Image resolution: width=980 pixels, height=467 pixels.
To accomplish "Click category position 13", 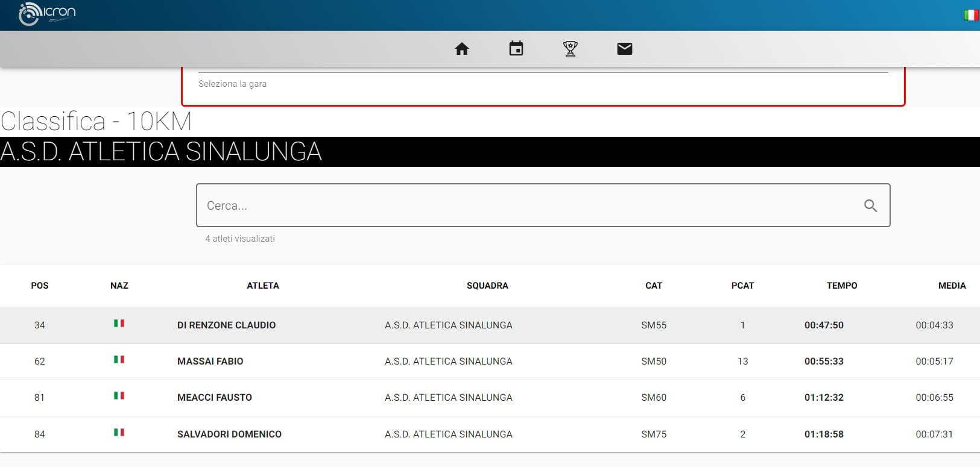I will pos(742,362).
